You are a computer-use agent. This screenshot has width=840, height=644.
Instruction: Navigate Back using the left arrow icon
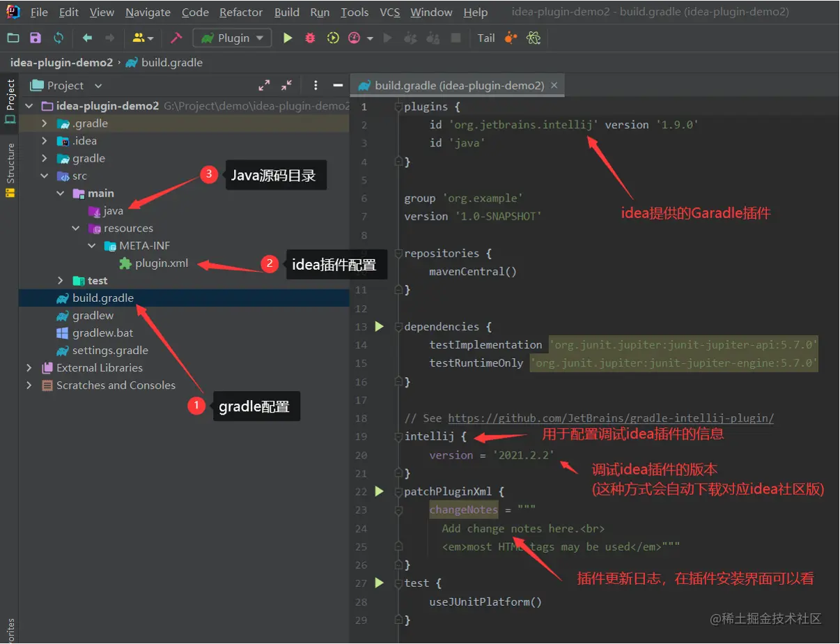(87, 38)
